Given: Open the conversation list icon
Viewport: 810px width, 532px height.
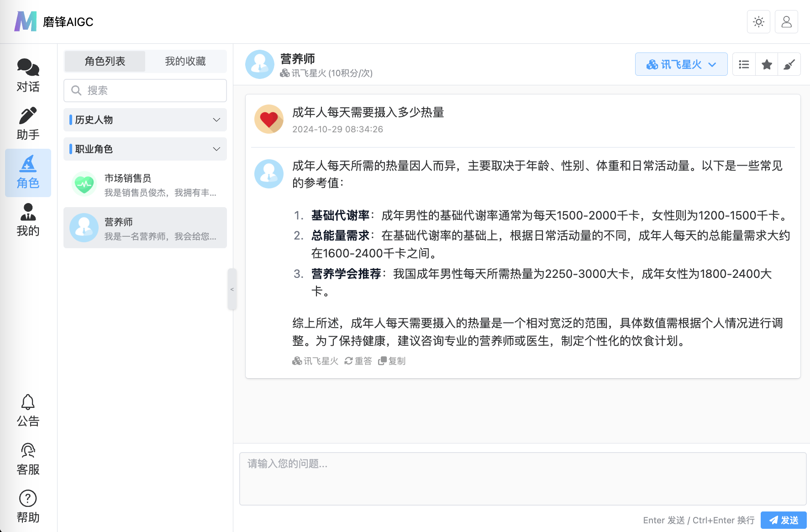Looking at the screenshot, I should point(744,65).
